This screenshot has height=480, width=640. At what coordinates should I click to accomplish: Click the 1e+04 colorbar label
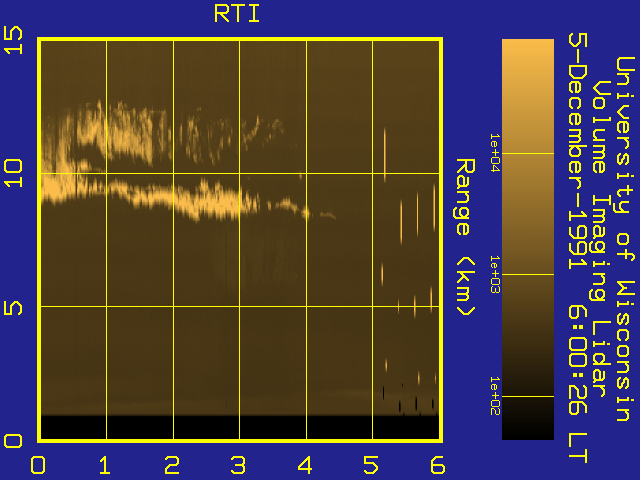point(495,153)
